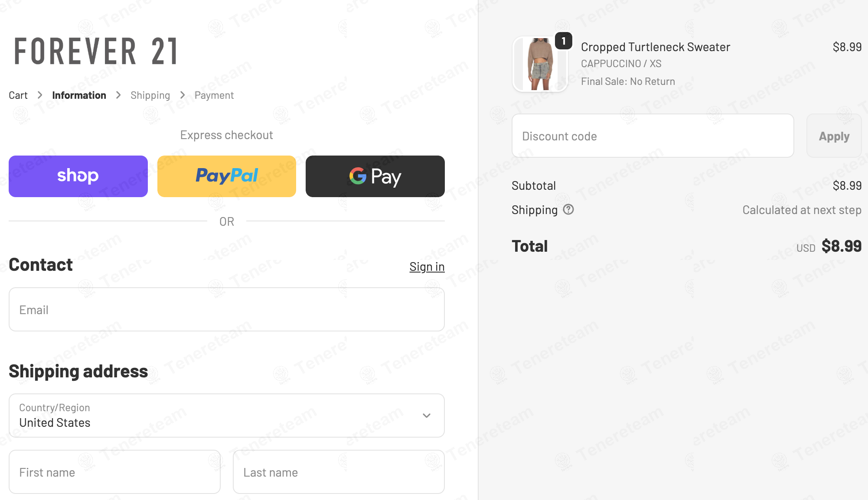Click into the Email field
The width and height of the screenshot is (868, 500).
pos(227,310)
